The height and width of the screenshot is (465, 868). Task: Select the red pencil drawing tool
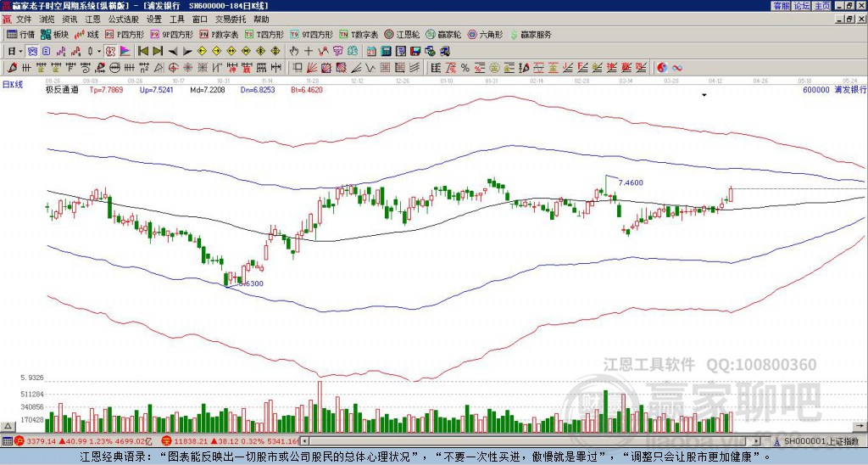[x=12, y=68]
